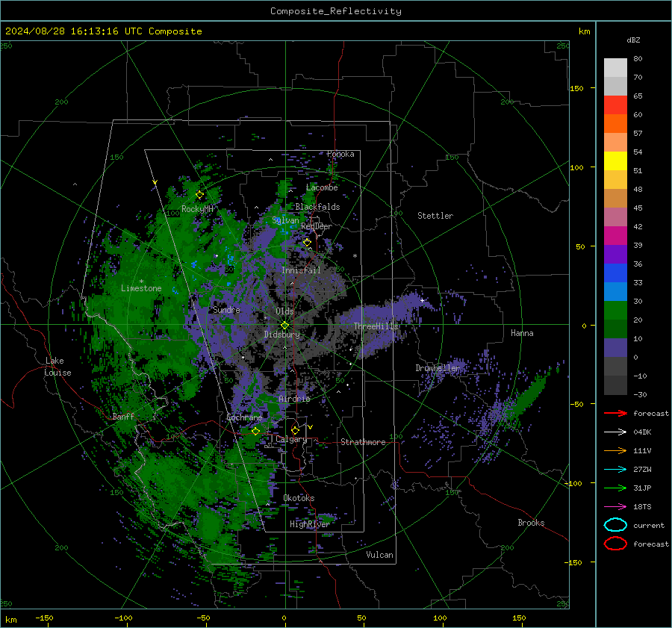Click the Banff label
Image resolution: width=672 pixels, height=628 pixels.
click(123, 416)
